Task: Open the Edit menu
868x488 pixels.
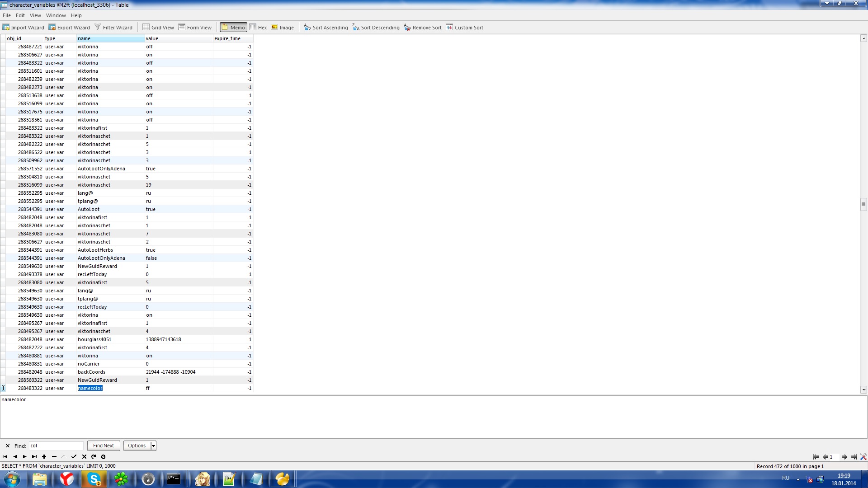Action: tap(20, 15)
